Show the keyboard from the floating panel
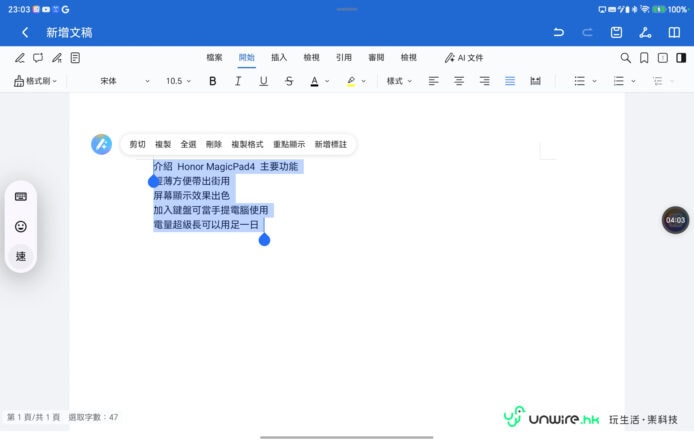The height and width of the screenshot is (444, 694). 21,197
